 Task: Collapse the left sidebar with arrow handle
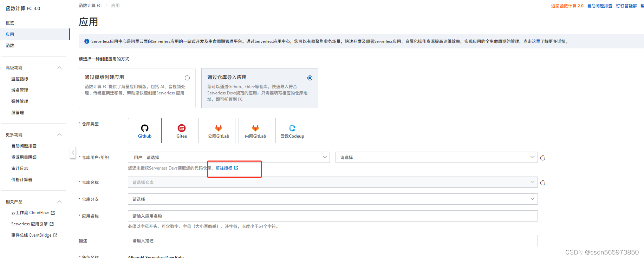coord(73,152)
